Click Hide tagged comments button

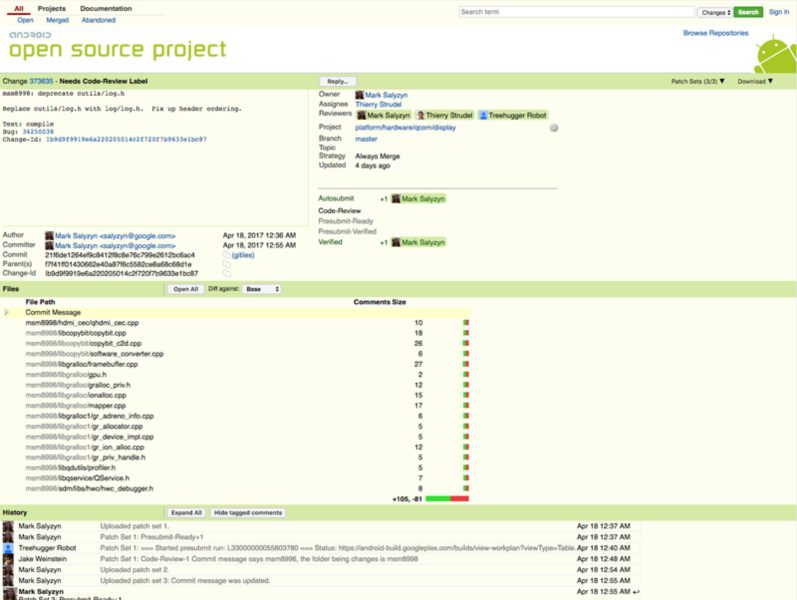click(x=248, y=513)
